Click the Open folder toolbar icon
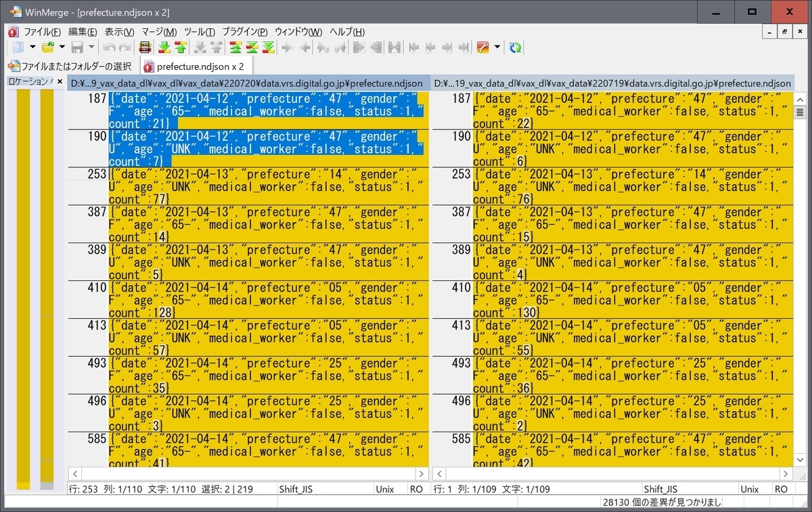The height and width of the screenshot is (512, 812). 48,47
